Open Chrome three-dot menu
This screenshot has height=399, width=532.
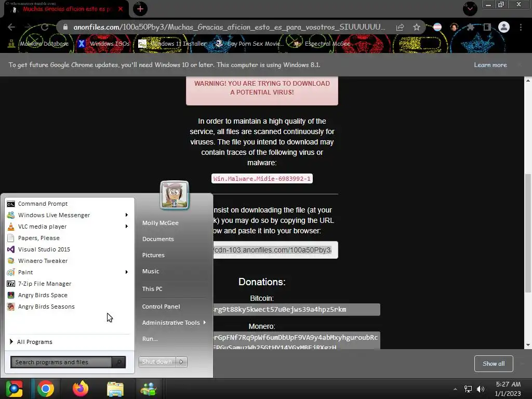tap(521, 27)
